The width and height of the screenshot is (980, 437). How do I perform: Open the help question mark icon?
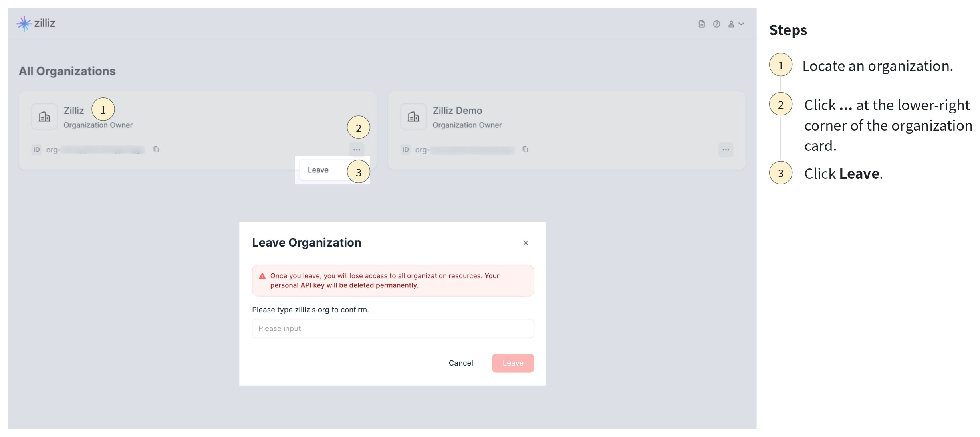tap(717, 24)
